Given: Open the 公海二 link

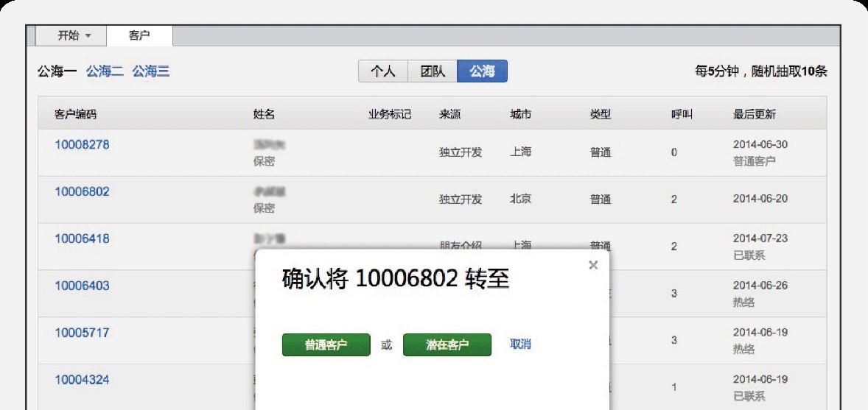Looking at the screenshot, I should click(105, 71).
